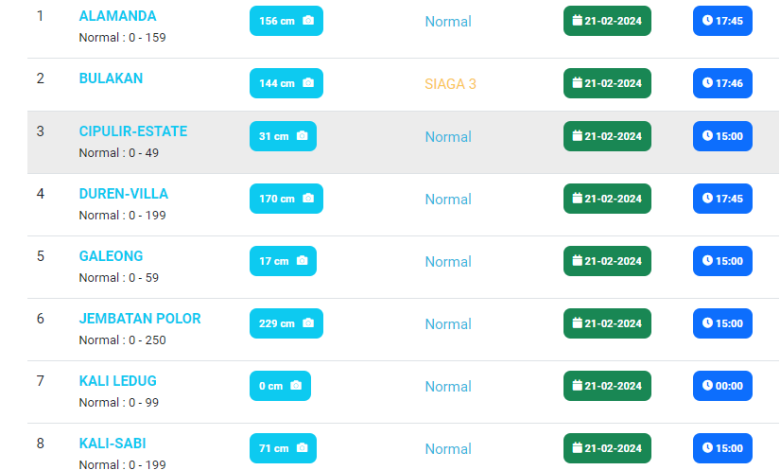
Task: Open the JEMBATAN POLOR station link
Action: 140,318
